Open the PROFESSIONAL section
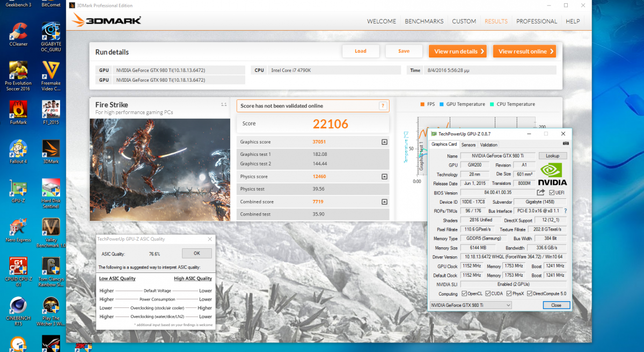 537,21
